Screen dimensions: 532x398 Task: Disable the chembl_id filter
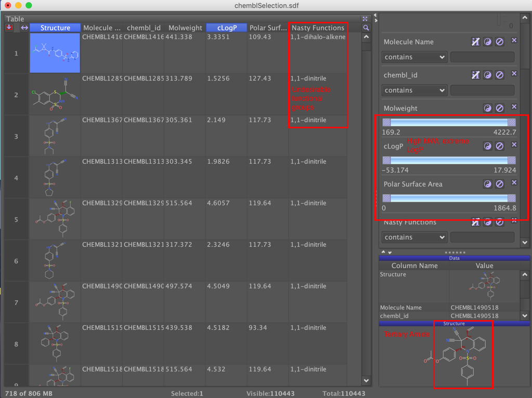point(499,75)
